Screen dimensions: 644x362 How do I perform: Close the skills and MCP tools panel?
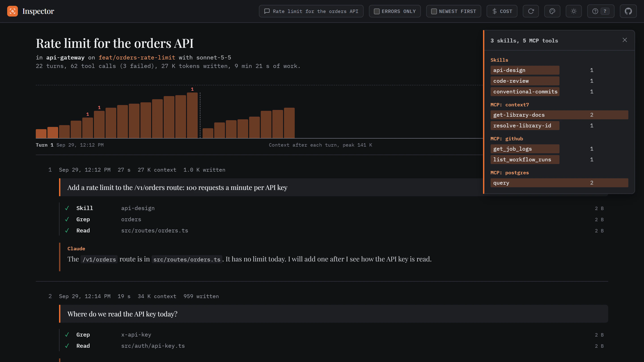point(625,40)
